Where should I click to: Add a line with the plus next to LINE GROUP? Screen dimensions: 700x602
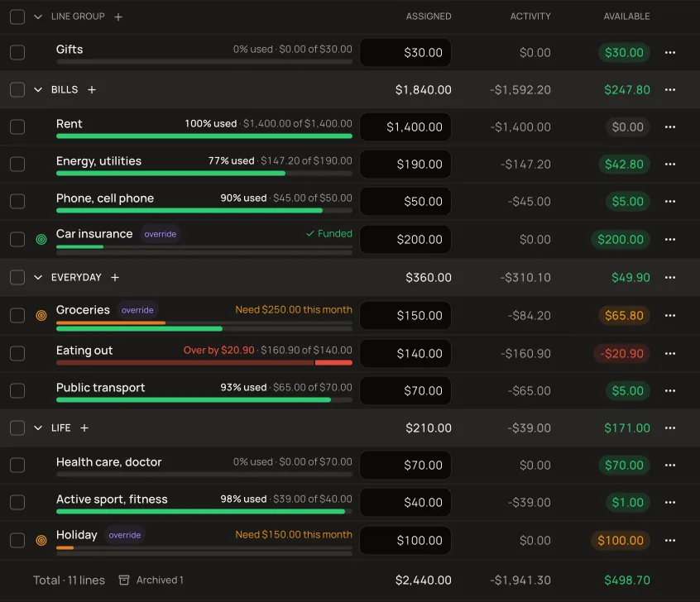(x=118, y=17)
